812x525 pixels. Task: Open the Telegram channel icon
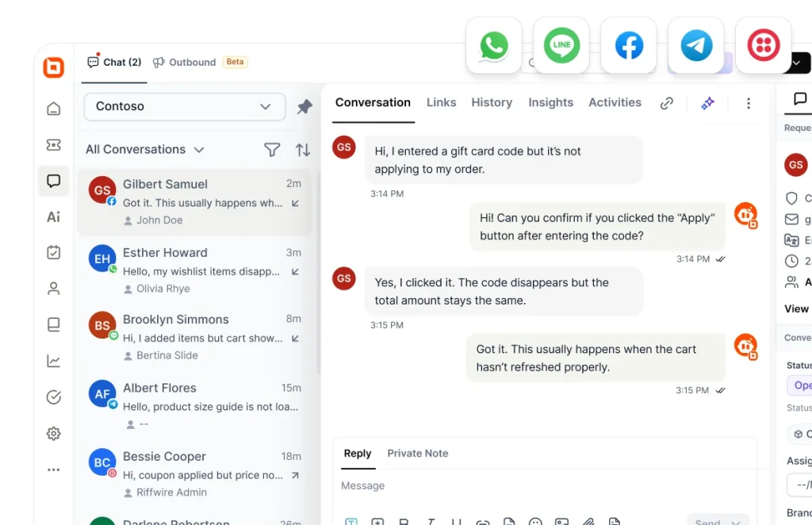tap(696, 45)
